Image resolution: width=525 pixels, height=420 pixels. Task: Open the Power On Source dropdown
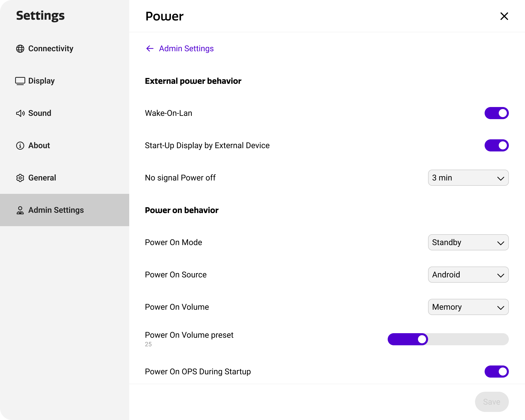tap(468, 275)
